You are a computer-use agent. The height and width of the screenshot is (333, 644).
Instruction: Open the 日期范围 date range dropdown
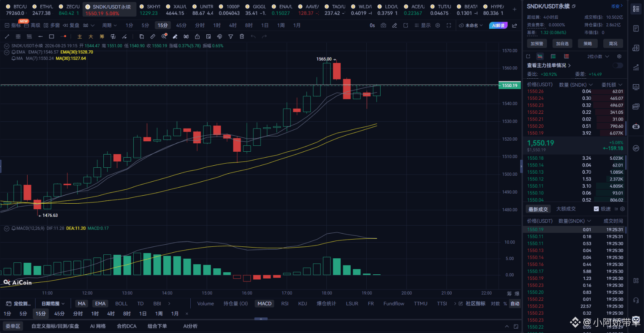(x=53, y=303)
